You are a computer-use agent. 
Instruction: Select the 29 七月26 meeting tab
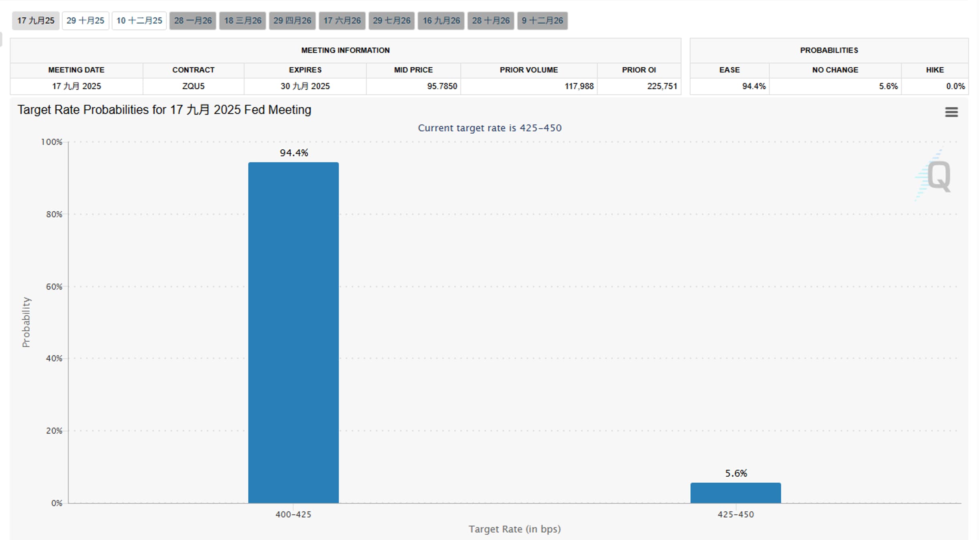pos(391,20)
